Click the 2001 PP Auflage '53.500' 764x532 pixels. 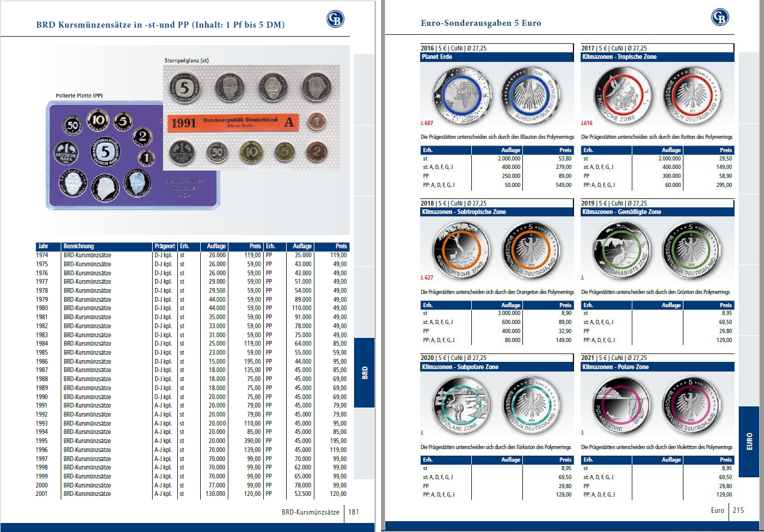pos(303,494)
